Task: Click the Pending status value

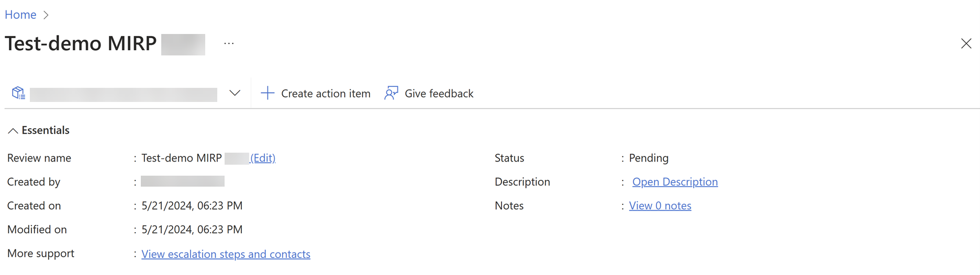Action: 649,158
